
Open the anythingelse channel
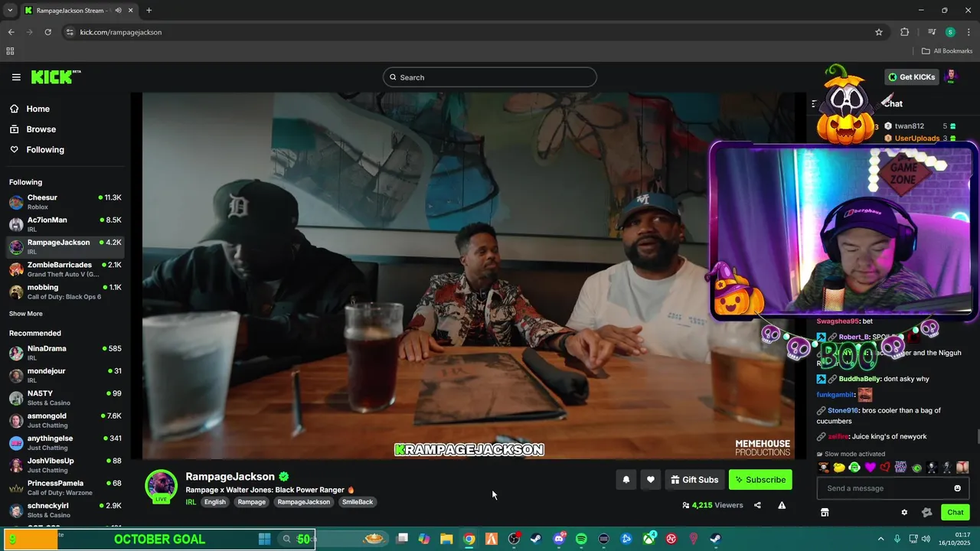(x=65, y=443)
